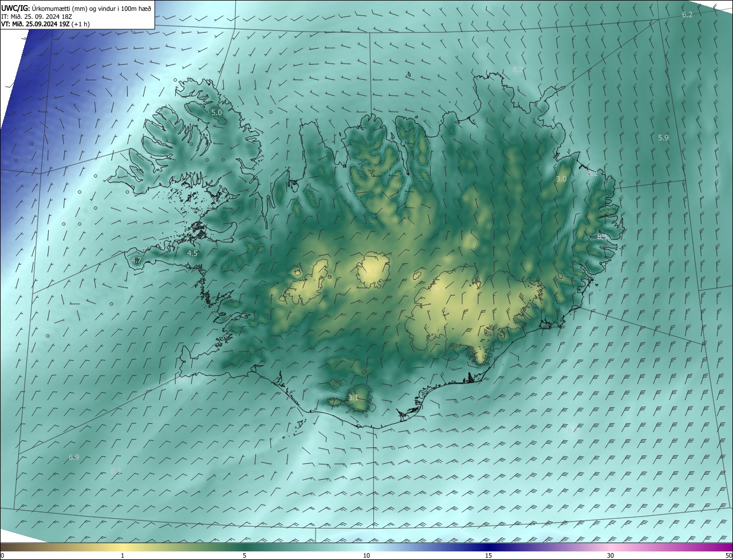The height and width of the screenshot is (560, 733).
Task: Click the 5.0 value label in the Westfjords
Action: (x=216, y=113)
